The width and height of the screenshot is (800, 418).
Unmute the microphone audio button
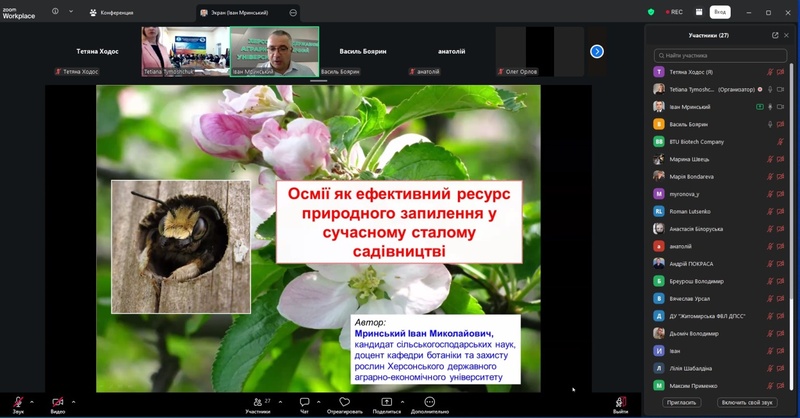pyautogui.click(x=18, y=402)
